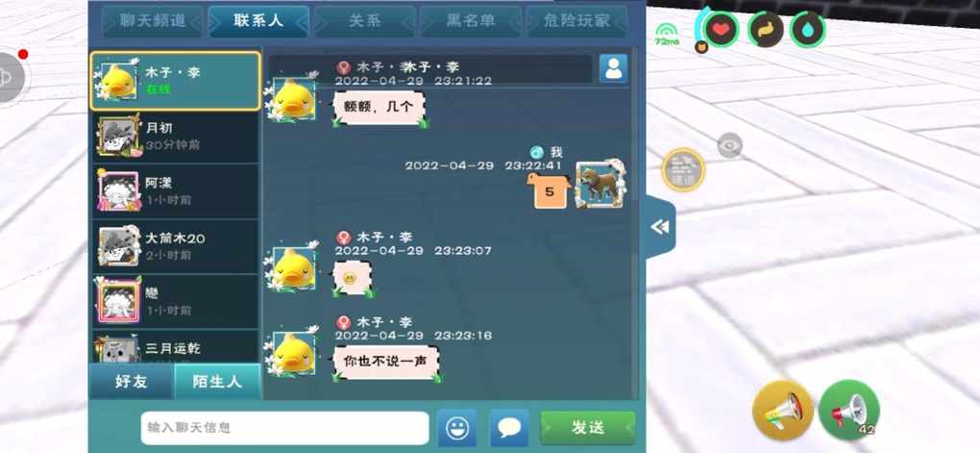Collapse the chat panel with double-arrow tab

660,227
